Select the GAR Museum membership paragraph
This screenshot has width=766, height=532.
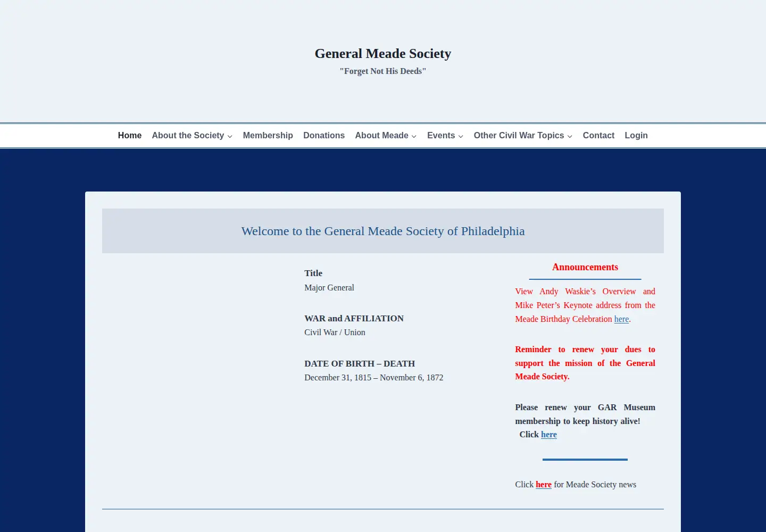click(585, 421)
